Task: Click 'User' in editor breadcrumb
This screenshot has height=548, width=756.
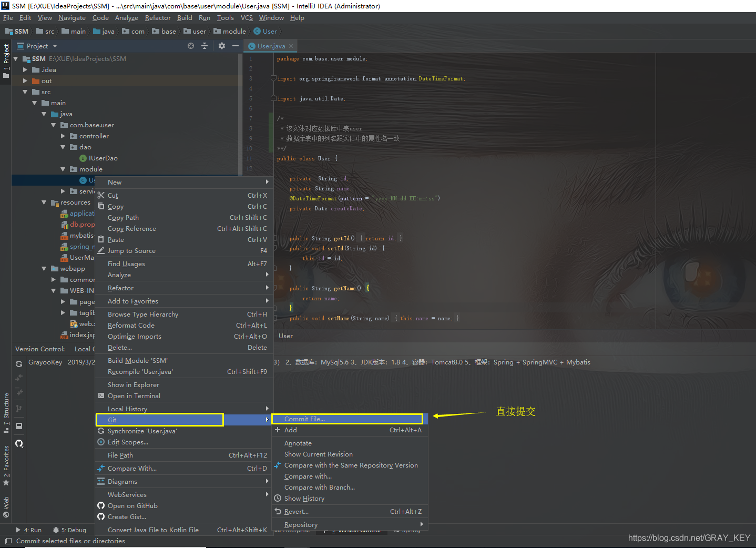Action: tap(285, 336)
